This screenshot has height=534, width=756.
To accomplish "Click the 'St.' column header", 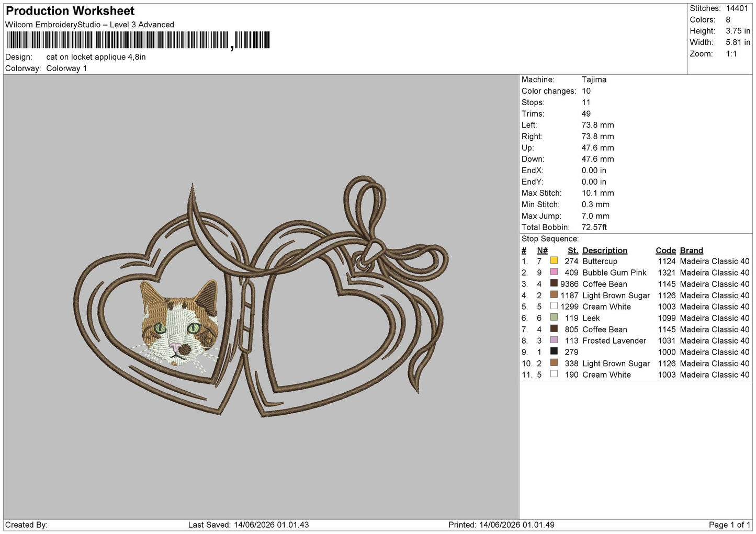I will coord(573,251).
